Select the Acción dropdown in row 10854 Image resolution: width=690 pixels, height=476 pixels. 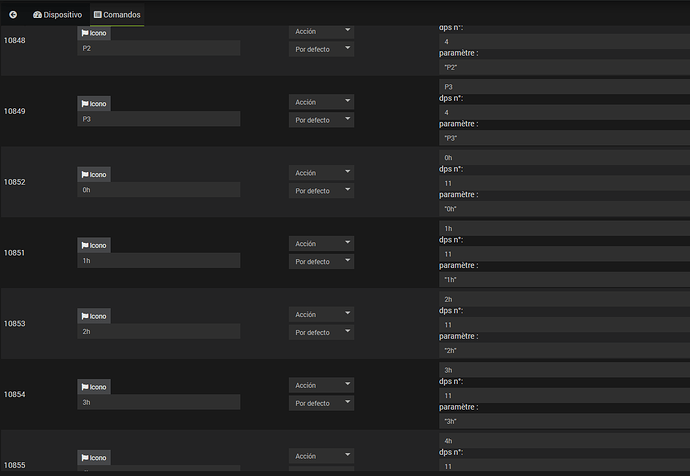point(321,385)
